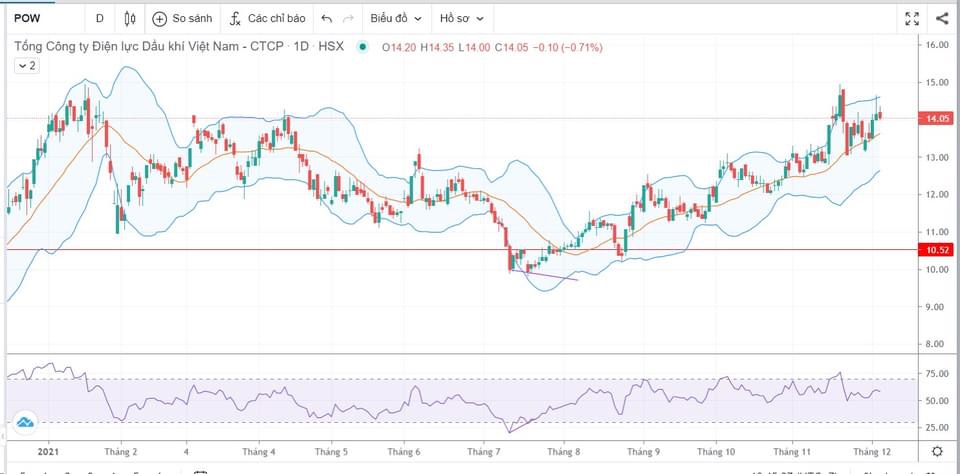Image resolution: width=960 pixels, height=474 pixels.
Task: Click the redo arrow icon
Action: click(348, 18)
